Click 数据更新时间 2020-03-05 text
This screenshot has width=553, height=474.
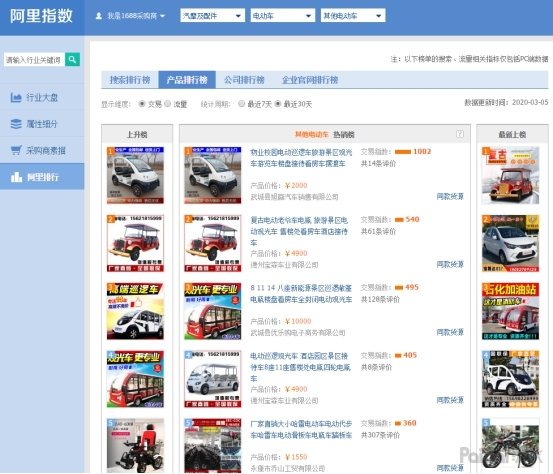pos(506,102)
